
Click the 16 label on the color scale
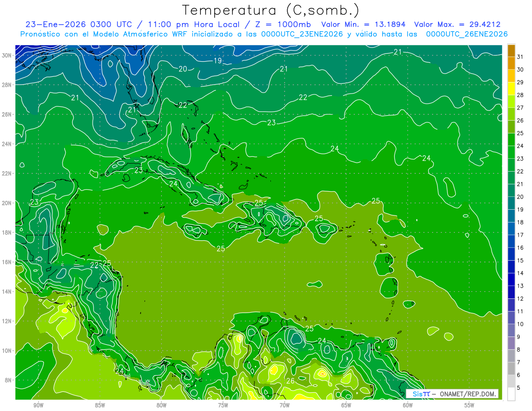point(520,248)
